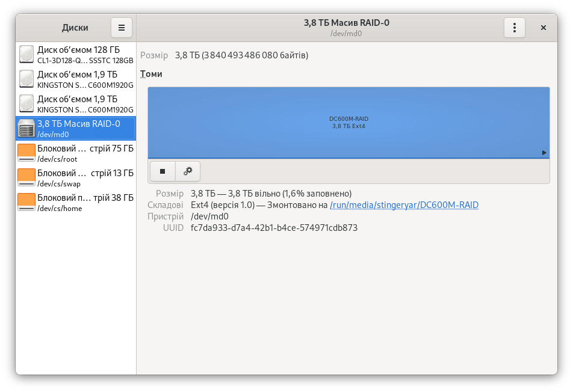Click the RAID array icon for /dev/md0
This screenshot has width=573, height=392.
(x=26, y=129)
